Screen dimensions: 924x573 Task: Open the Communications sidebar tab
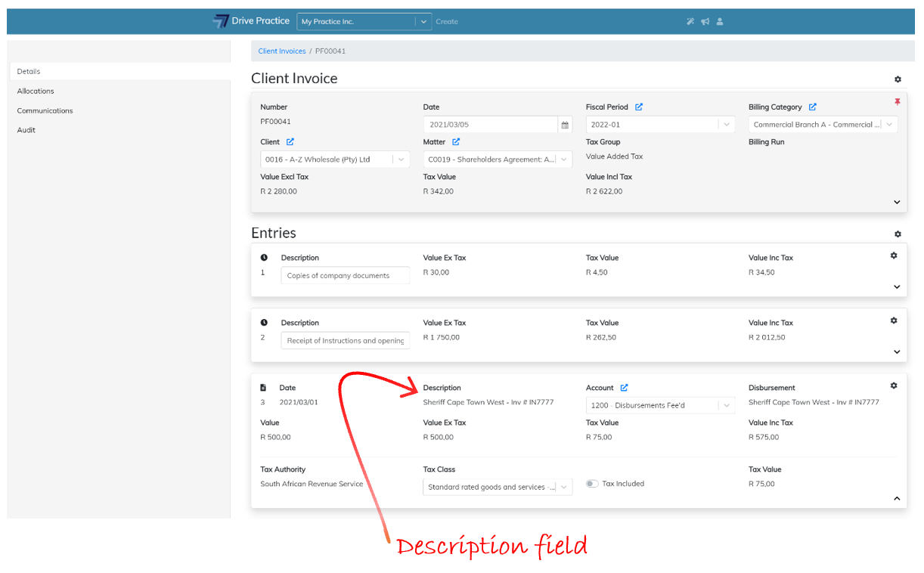coord(45,110)
